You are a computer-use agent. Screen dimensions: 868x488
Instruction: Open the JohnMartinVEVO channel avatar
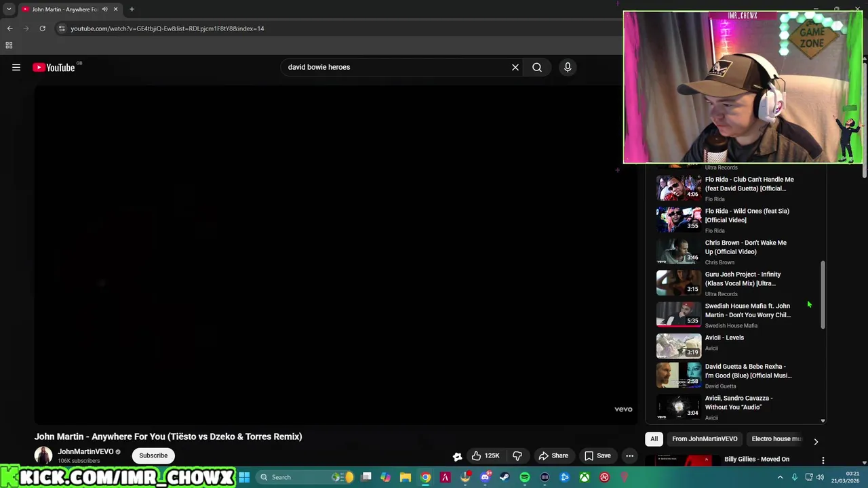43,455
